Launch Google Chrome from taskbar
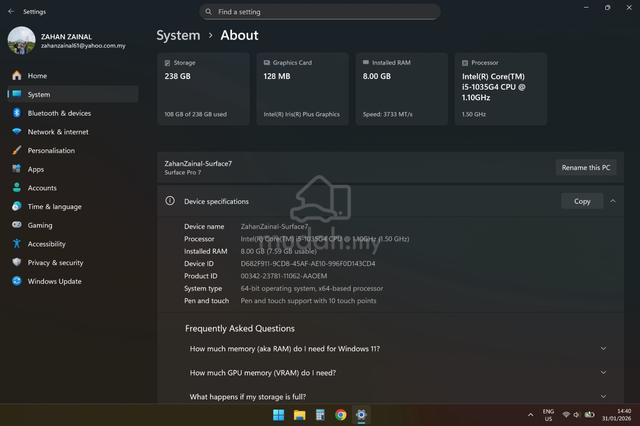Image resolution: width=640 pixels, height=426 pixels. coord(341,415)
